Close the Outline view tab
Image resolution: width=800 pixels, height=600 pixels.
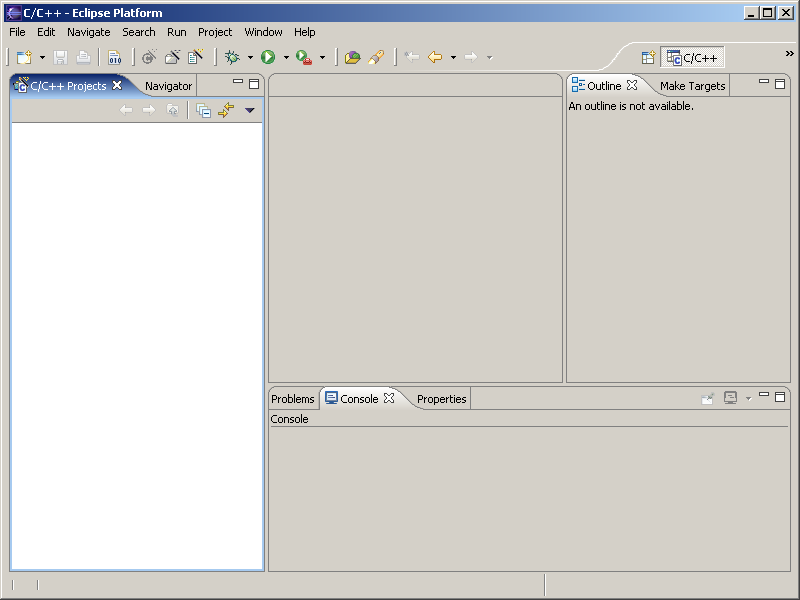[x=632, y=86]
